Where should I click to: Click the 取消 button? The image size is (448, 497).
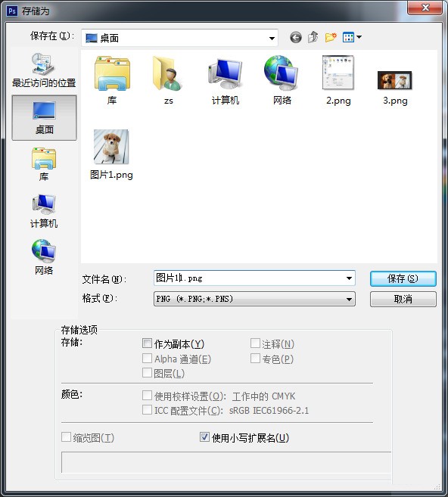tap(403, 299)
